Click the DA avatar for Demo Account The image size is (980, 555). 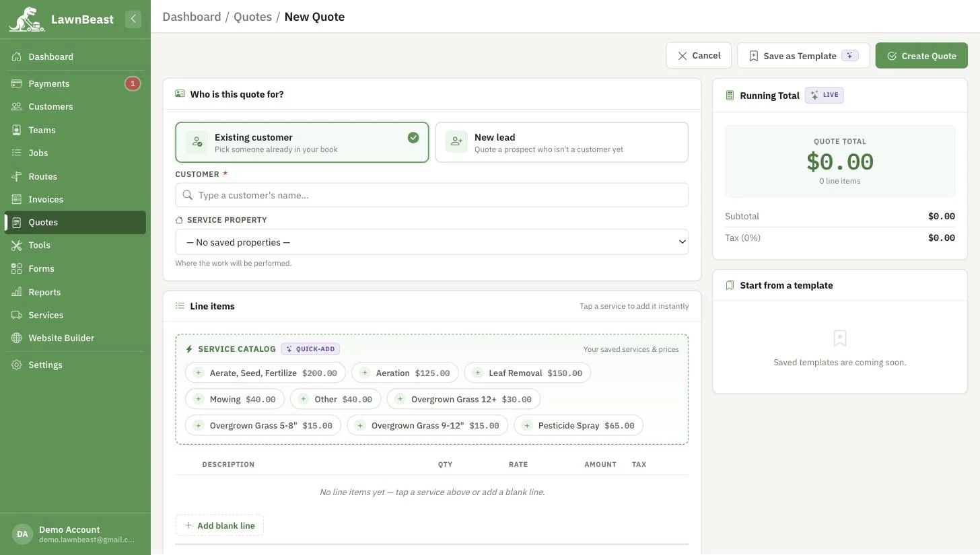(22, 534)
